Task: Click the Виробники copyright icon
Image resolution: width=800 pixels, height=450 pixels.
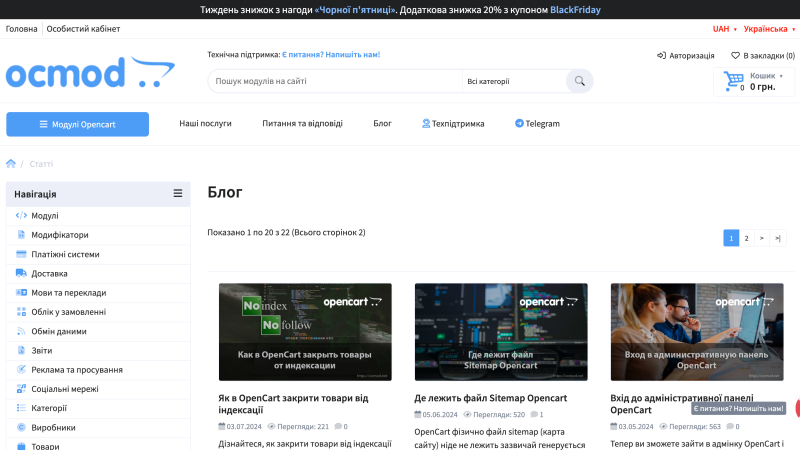Action: pos(21,428)
